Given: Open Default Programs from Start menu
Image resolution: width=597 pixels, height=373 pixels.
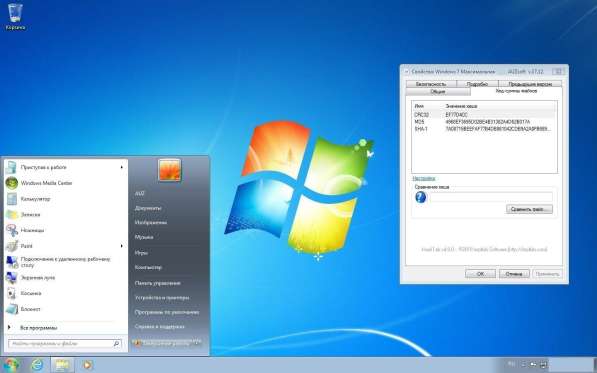Looking at the screenshot, I should click(167, 312).
